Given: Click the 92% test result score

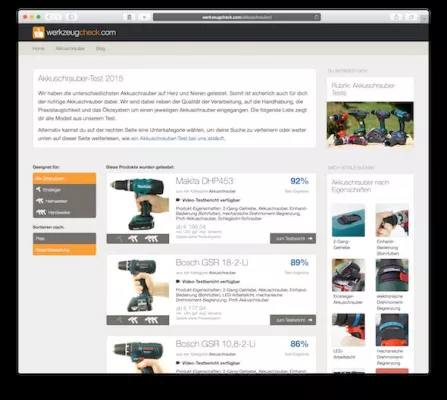Looking at the screenshot, I should tap(299, 181).
